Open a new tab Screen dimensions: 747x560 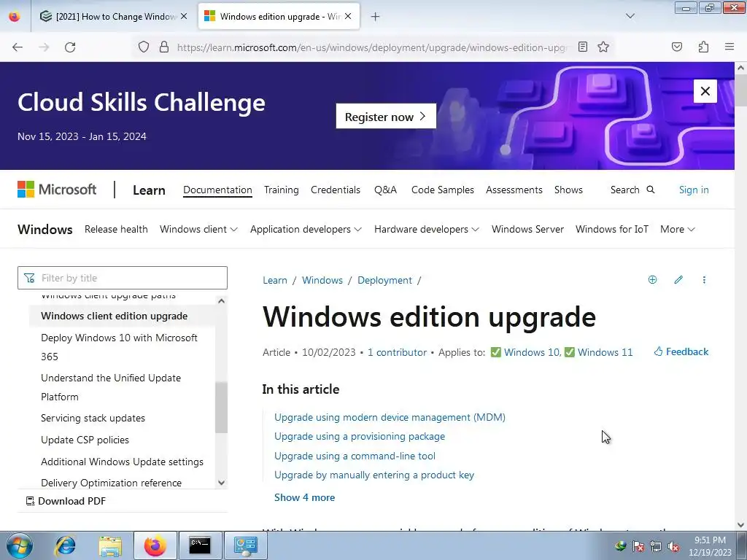(x=376, y=17)
